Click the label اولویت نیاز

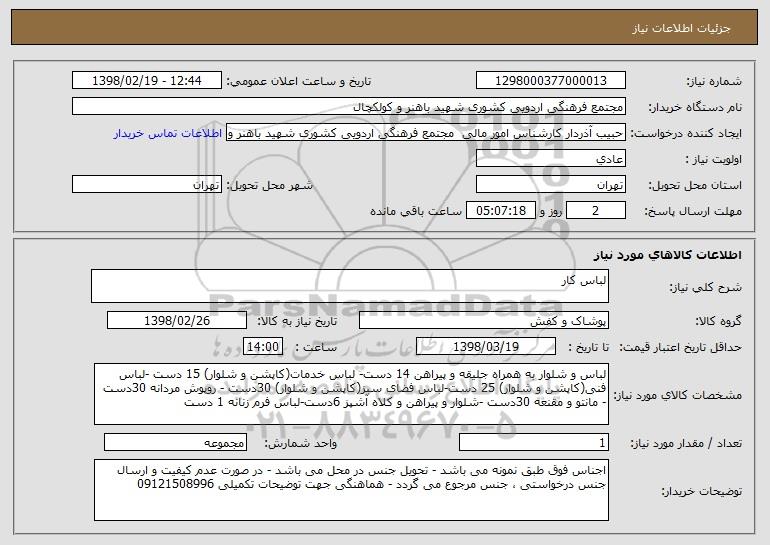(x=714, y=159)
